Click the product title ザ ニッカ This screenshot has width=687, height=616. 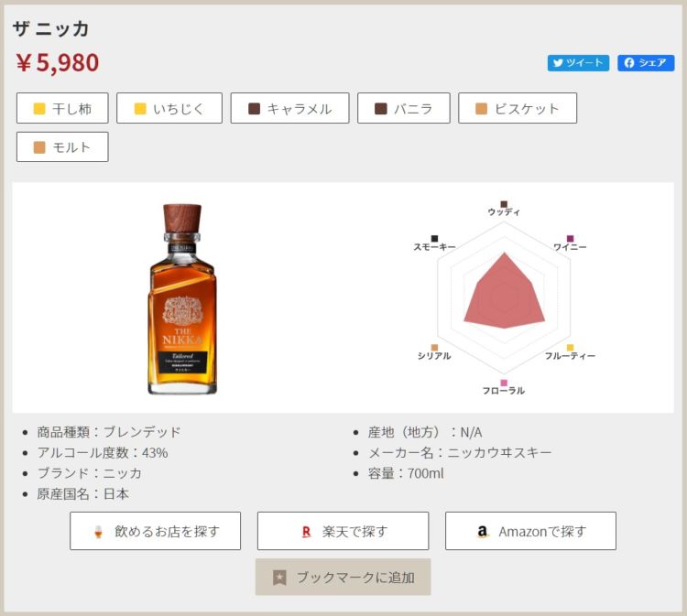(50, 29)
